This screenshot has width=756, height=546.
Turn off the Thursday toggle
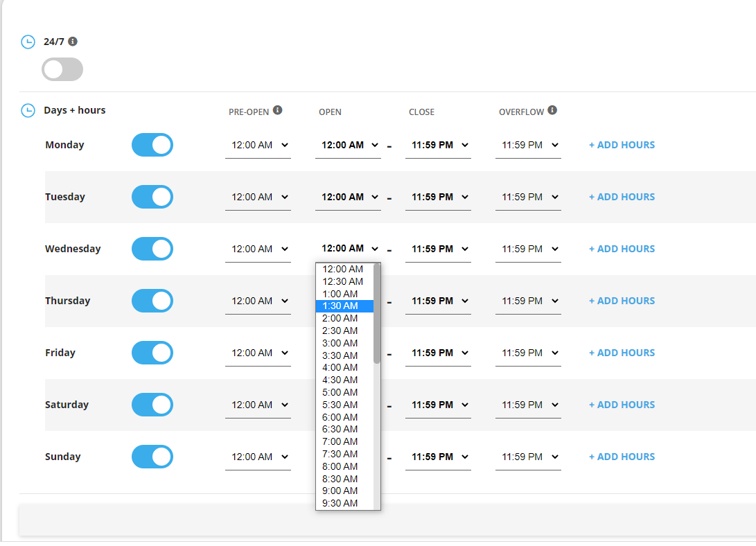[152, 301]
